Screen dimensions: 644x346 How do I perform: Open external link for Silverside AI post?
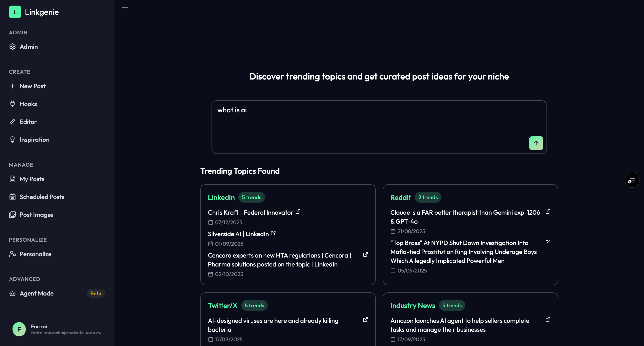coord(273,233)
